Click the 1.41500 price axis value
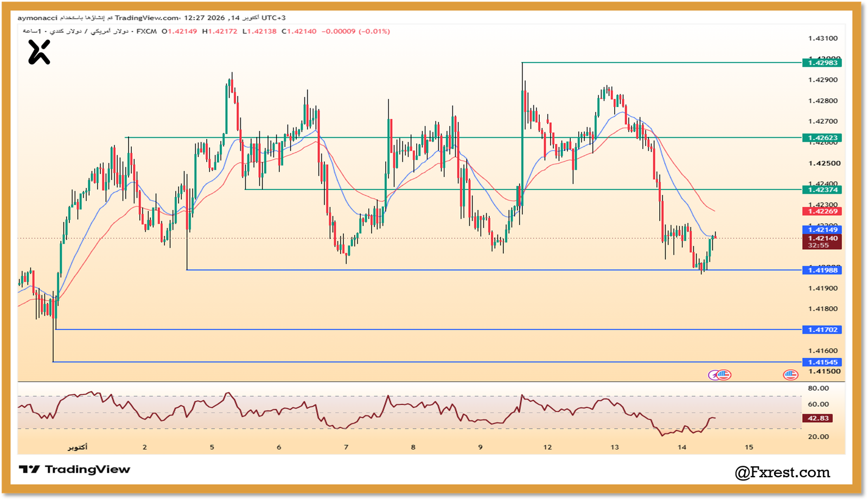The image size is (868, 500). point(824,371)
